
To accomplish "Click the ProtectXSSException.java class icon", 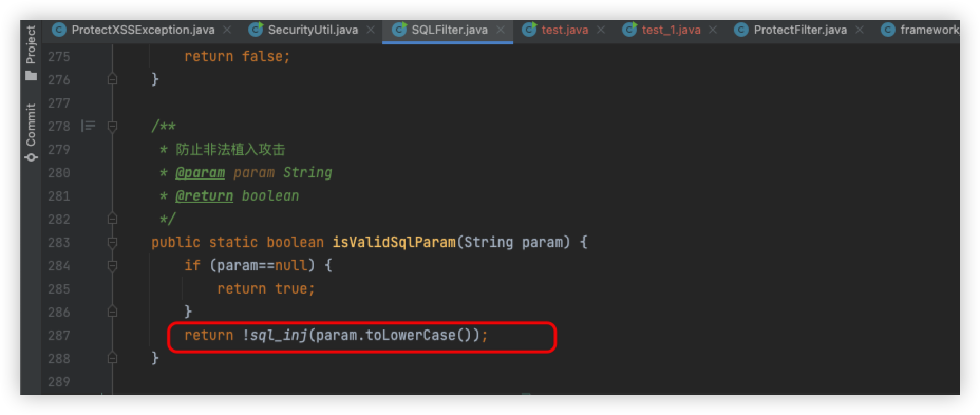I will click(x=59, y=30).
